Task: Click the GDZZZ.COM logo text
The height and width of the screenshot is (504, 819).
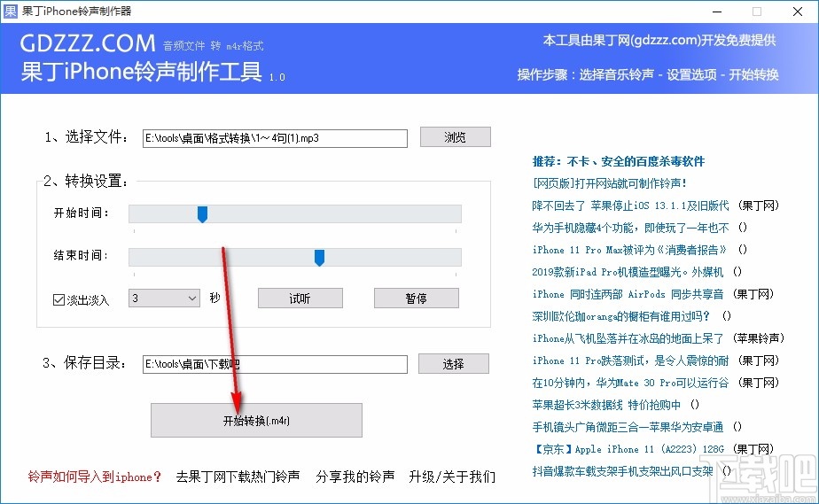Action: (88, 43)
